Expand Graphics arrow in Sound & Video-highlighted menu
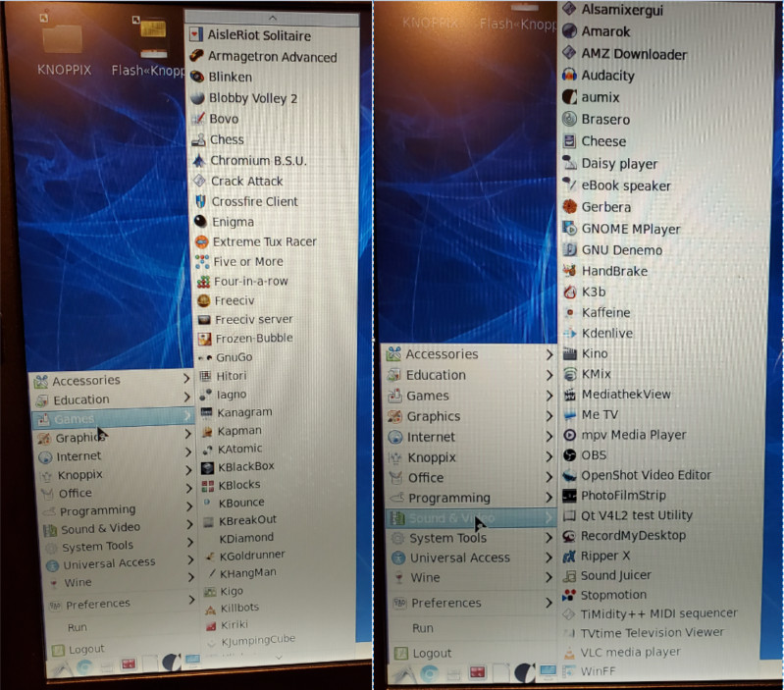The image size is (784, 690). pos(549,416)
